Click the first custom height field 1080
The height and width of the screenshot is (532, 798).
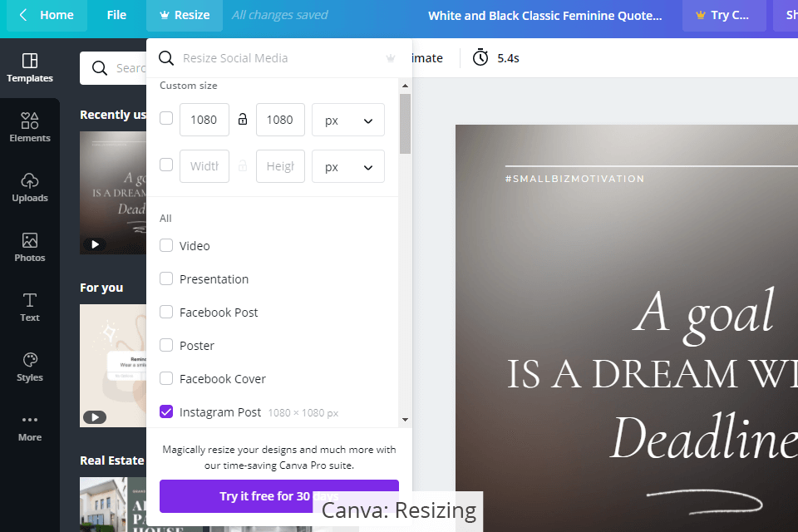pyautogui.click(x=280, y=120)
